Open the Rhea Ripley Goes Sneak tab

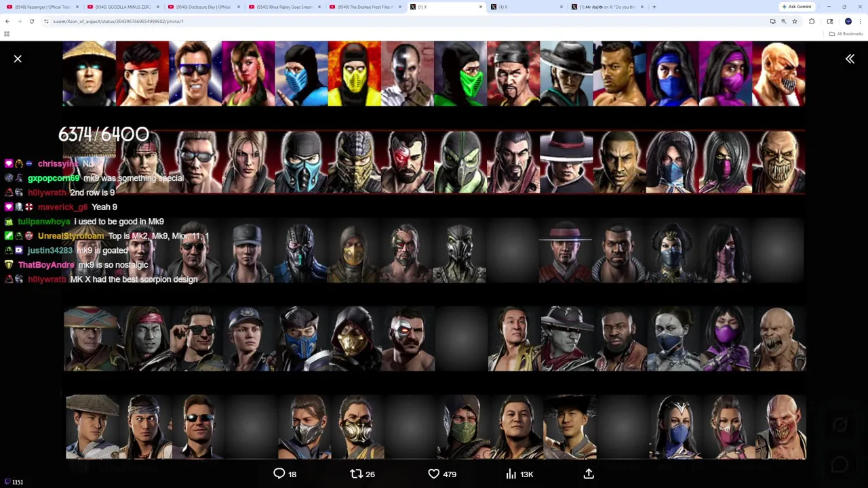(x=283, y=7)
